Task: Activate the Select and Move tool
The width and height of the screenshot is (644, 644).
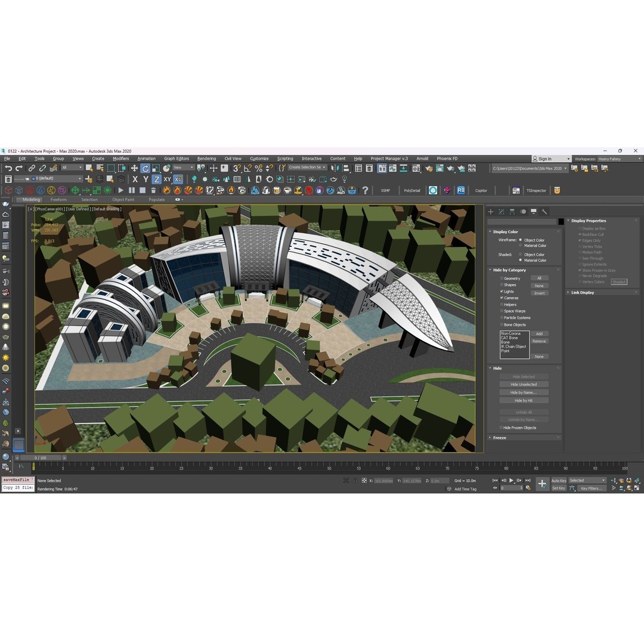Action: [134, 168]
